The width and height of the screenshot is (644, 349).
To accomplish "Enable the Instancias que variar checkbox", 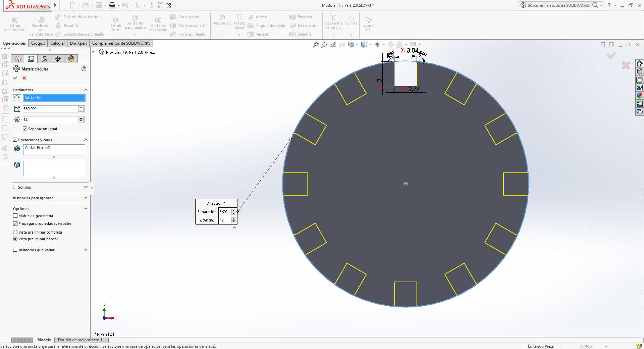I will pos(15,250).
